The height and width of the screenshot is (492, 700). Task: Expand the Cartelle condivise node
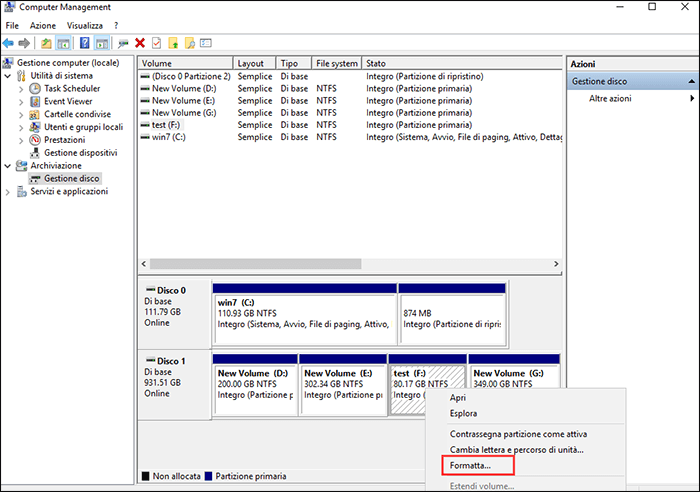(x=21, y=115)
